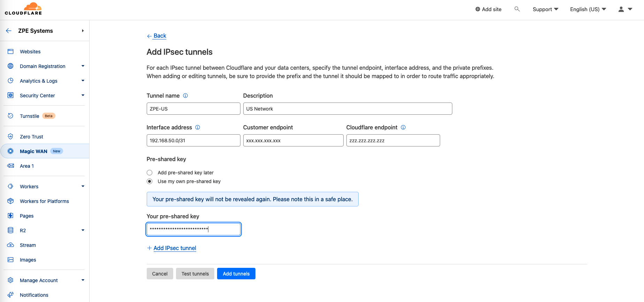This screenshot has width=644, height=302.
Task: Click the Cloudflare endpoint info icon
Action: tap(403, 127)
